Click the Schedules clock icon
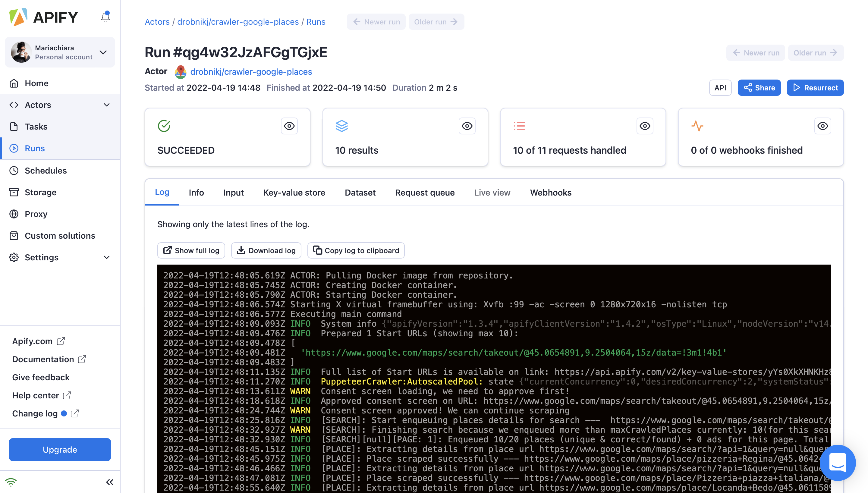The width and height of the screenshot is (868, 493). click(x=14, y=171)
